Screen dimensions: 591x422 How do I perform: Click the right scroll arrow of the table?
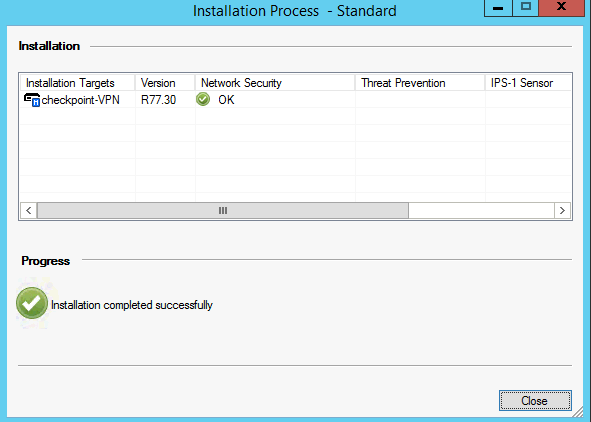pyautogui.click(x=562, y=211)
